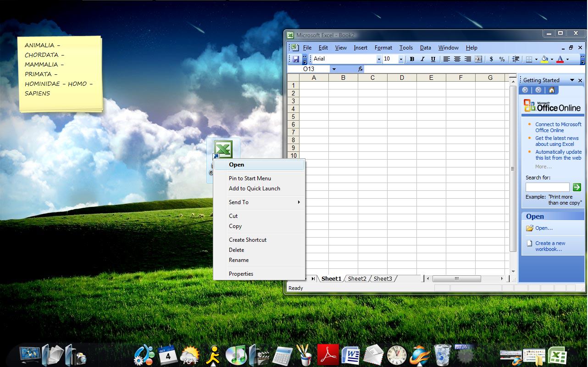The height and width of the screenshot is (367, 588).
Task: Toggle Align Right alignment for cells
Action: click(468, 59)
